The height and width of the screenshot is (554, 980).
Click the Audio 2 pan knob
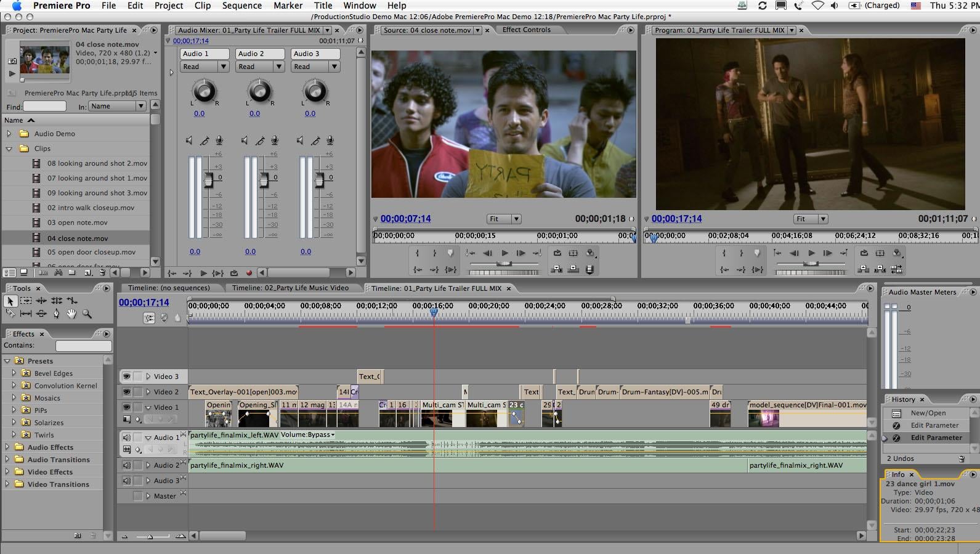259,92
